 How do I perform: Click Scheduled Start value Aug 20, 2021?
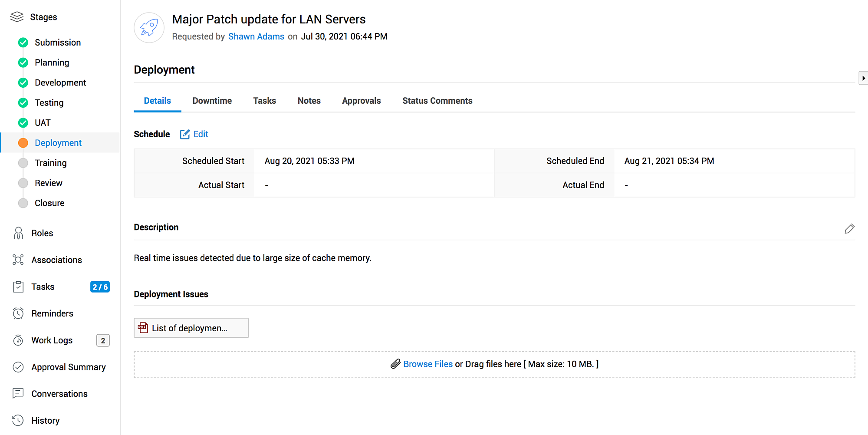tap(309, 161)
